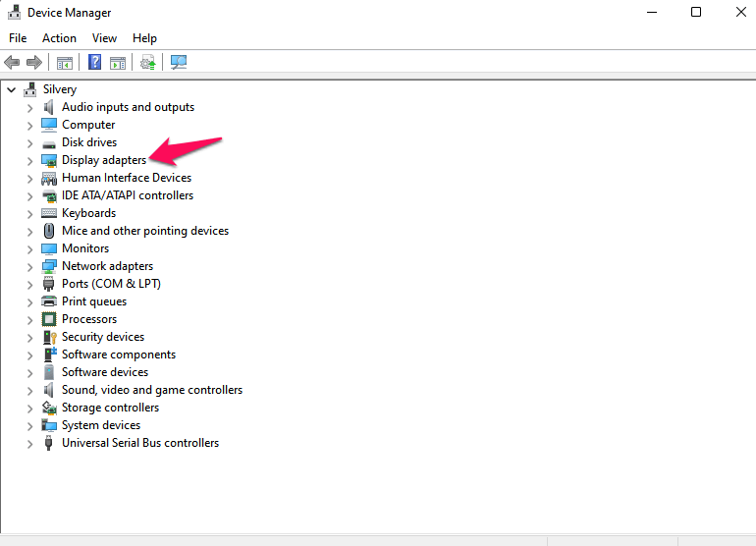Open Help via the blue question mark icon

(95, 63)
